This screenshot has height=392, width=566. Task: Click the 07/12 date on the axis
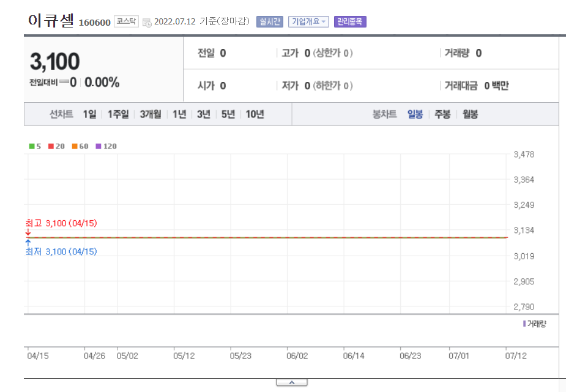(x=516, y=356)
